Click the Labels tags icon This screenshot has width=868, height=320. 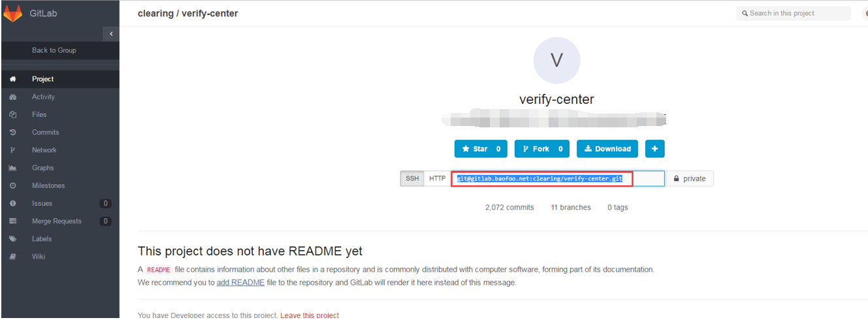[x=12, y=239]
